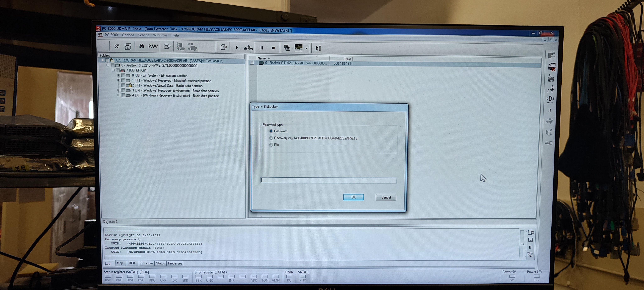Pause the task in the main toolbar
This screenshot has height=290, width=644.
(x=262, y=48)
